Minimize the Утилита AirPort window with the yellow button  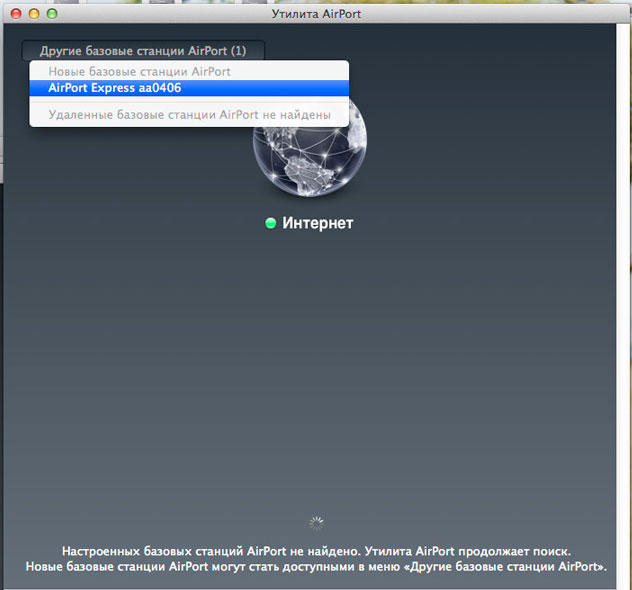click(x=34, y=14)
